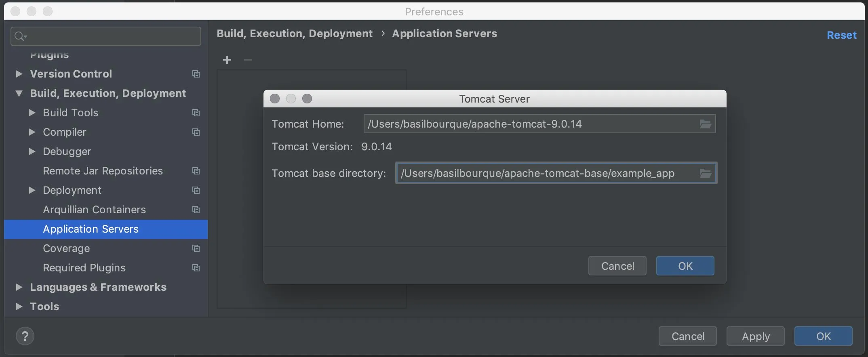Confirm Tomcat Server dialog with OK

click(x=685, y=266)
